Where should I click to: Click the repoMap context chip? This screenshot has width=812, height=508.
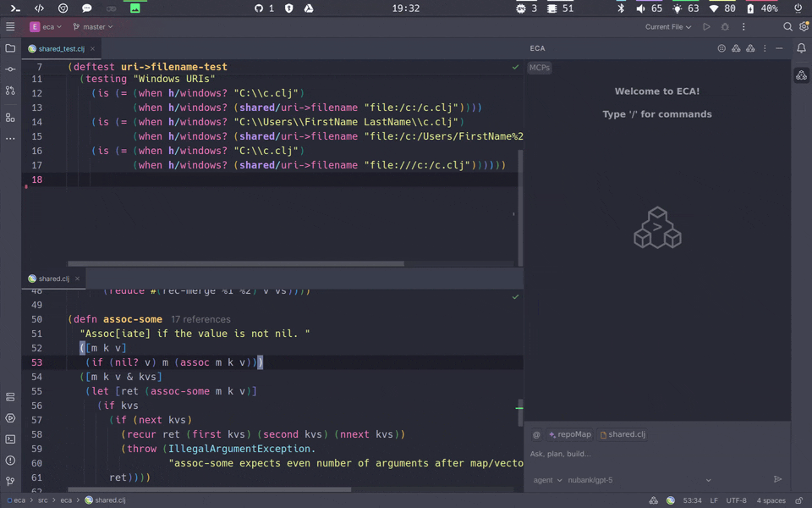click(569, 434)
